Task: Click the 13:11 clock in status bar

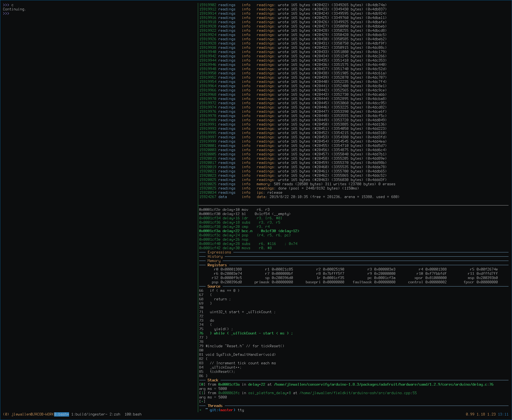Action: (503, 414)
